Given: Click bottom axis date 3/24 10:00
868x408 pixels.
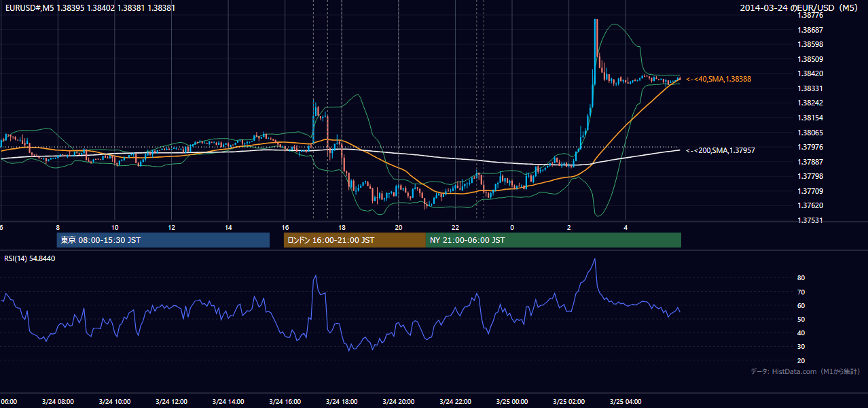Looking at the screenshot, I should [x=115, y=402].
